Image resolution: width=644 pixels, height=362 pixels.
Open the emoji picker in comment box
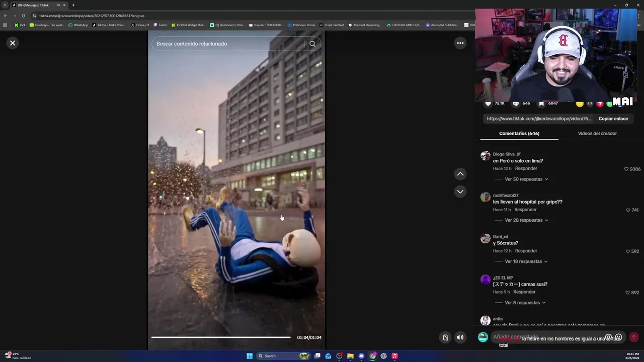tap(619, 337)
